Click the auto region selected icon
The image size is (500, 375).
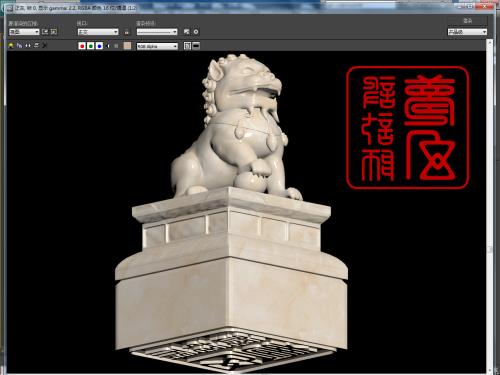point(54,32)
